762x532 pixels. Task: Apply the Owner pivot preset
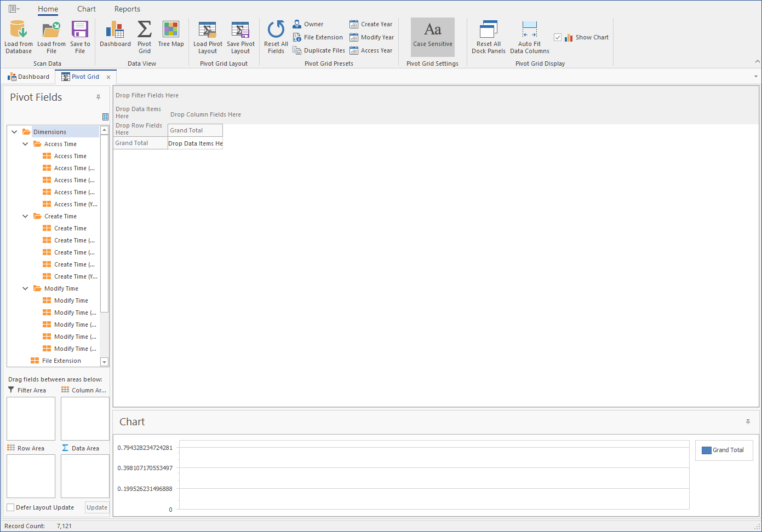tap(308, 24)
